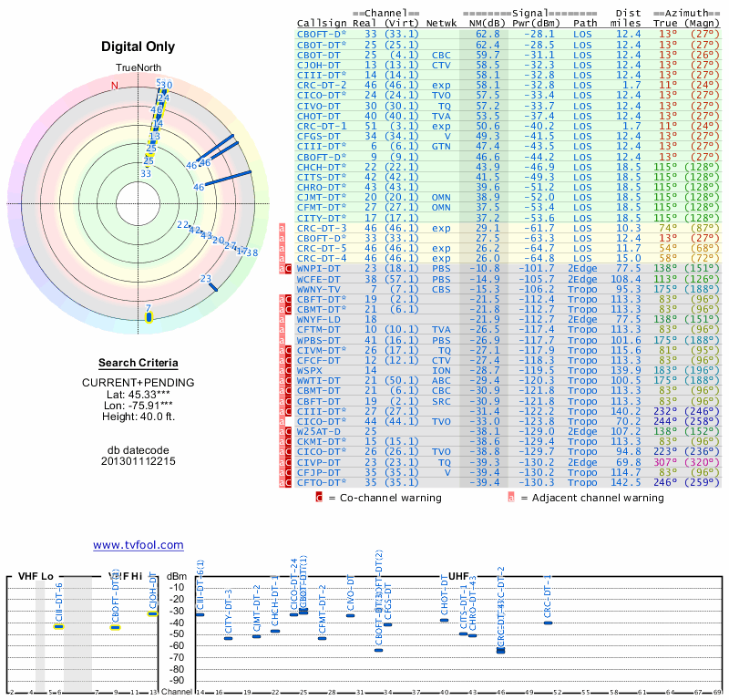The height and width of the screenshot is (700, 729).
Task: Click the CFMT-DT-2 signal bar in UHF chart
Action: point(323,638)
